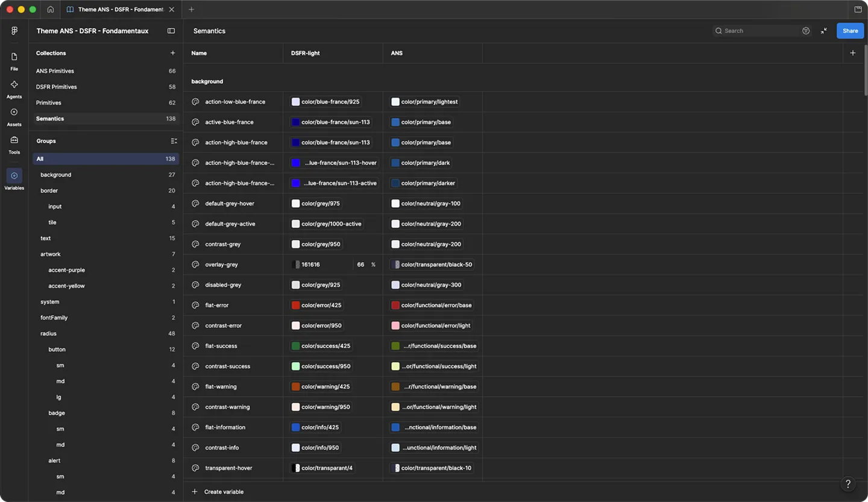Click the color/primary/base swatch for active-blue-france
Image resolution: width=868 pixels, height=502 pixels.
click(395, 122)
